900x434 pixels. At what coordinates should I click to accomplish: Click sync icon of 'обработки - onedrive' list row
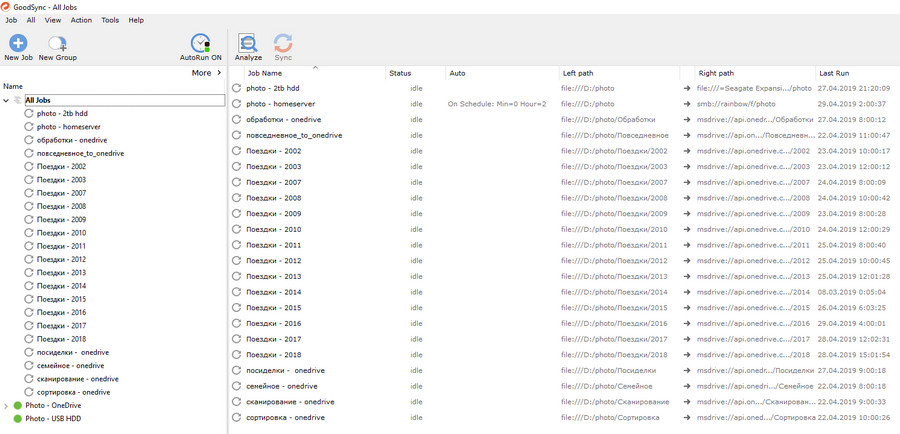tap(236, 119)
